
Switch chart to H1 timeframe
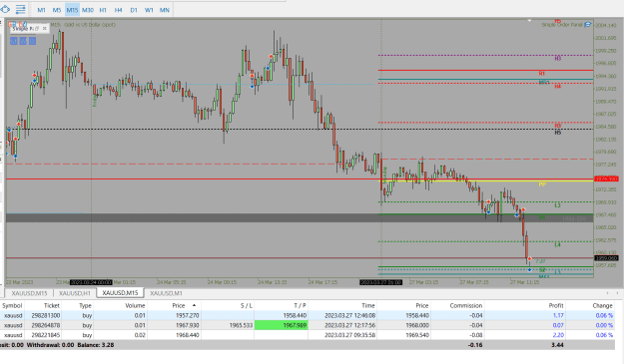click(x=103, y=10)
